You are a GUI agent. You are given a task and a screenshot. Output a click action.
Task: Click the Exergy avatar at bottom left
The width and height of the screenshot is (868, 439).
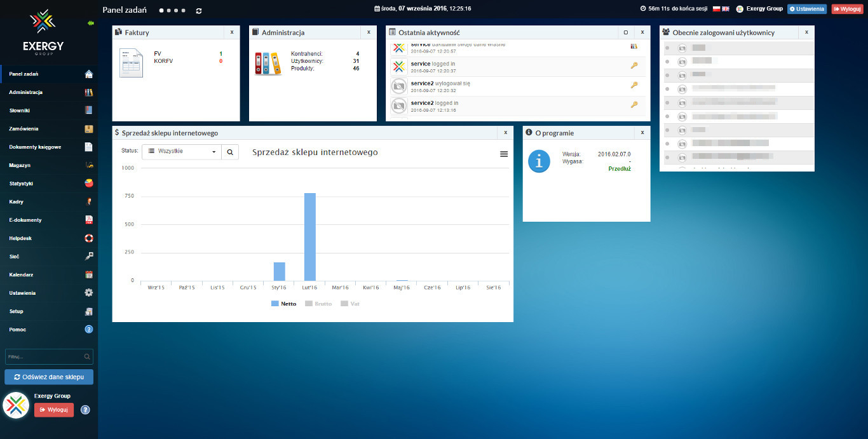coord(16,406)
